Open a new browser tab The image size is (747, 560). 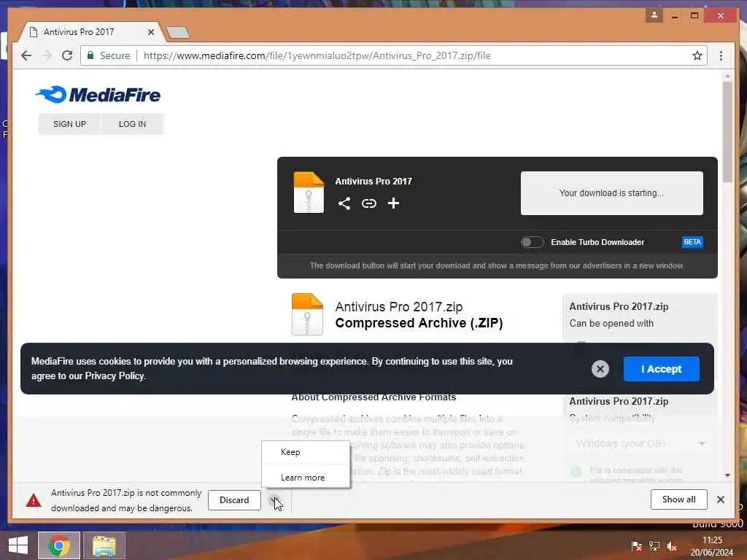point(178,32)
